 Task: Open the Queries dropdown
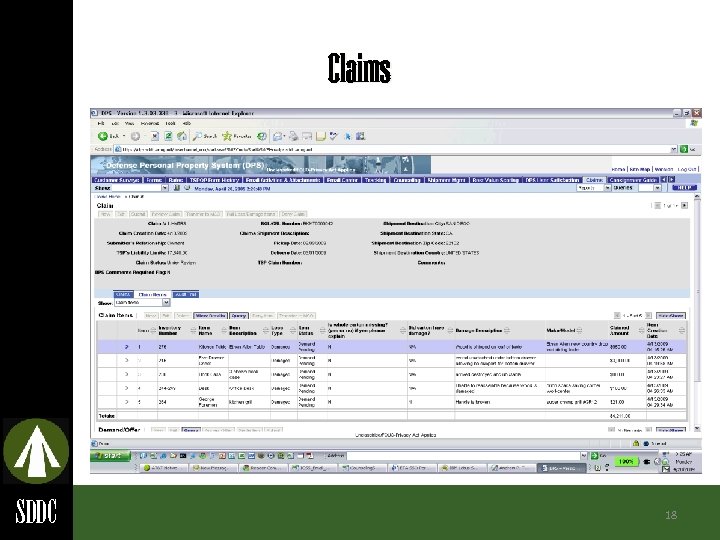658,188
